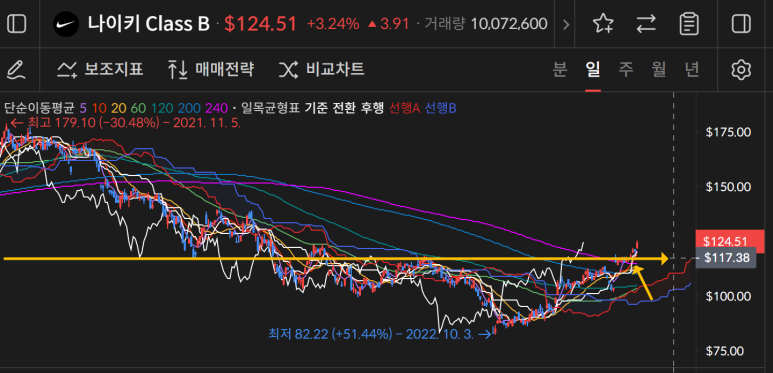The image size is (773, 373).
Task: Click the $75.00 axis label
Action: 724,351
